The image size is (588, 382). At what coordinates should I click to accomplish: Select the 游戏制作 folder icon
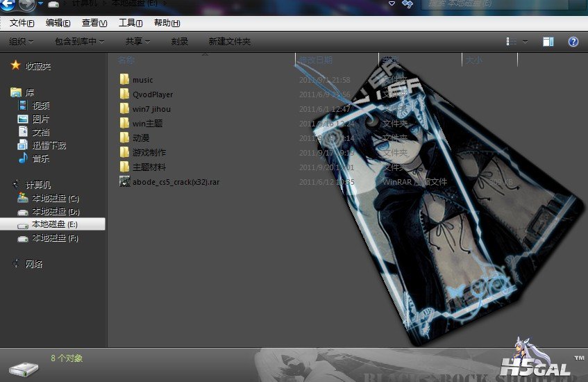click(x=124, y=152)
